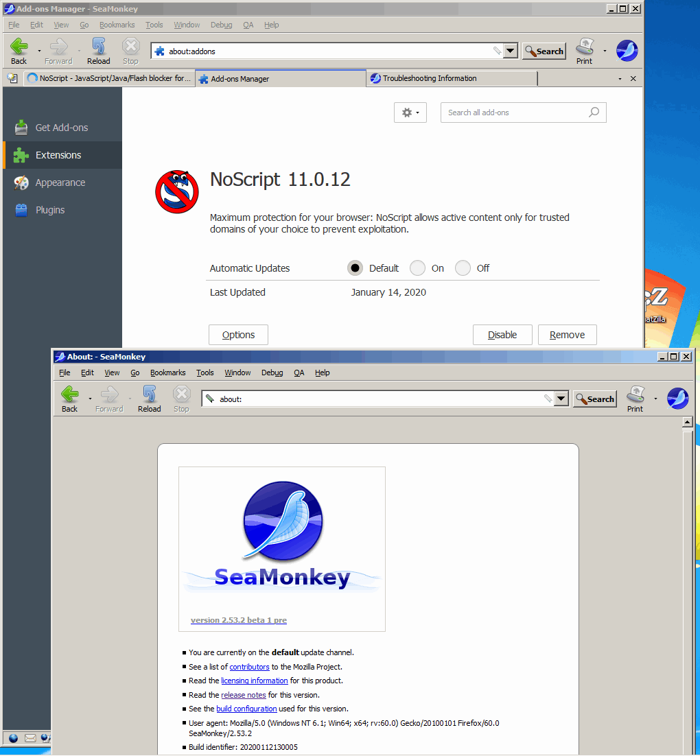Screen dimensions: 700x756
Task: Click Search button in About: window toolbar
Action: pyautogui.click(x=595, y=399)
